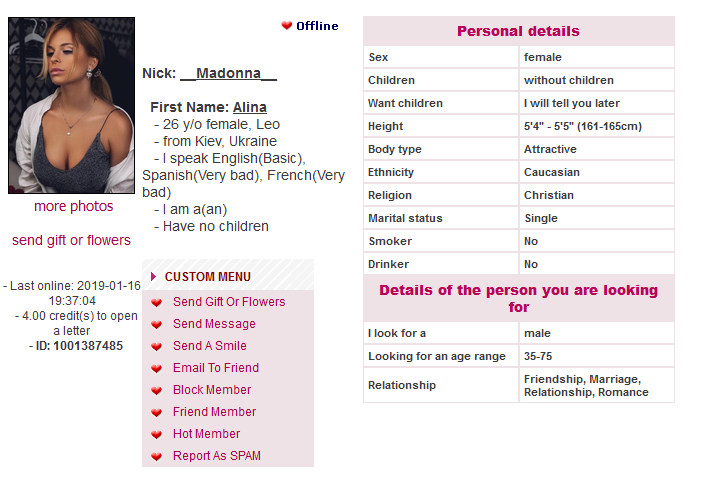The height and width of the screenshot is (484, 704).
Task: Click heart icon next to Send A Smile
Action: click(x=156, y=346)
